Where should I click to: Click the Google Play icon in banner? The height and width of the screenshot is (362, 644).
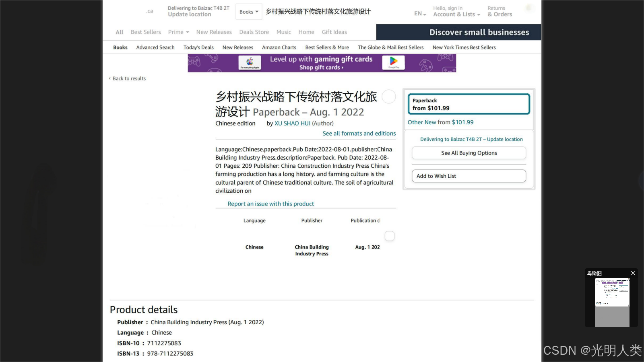pos(393,62)
